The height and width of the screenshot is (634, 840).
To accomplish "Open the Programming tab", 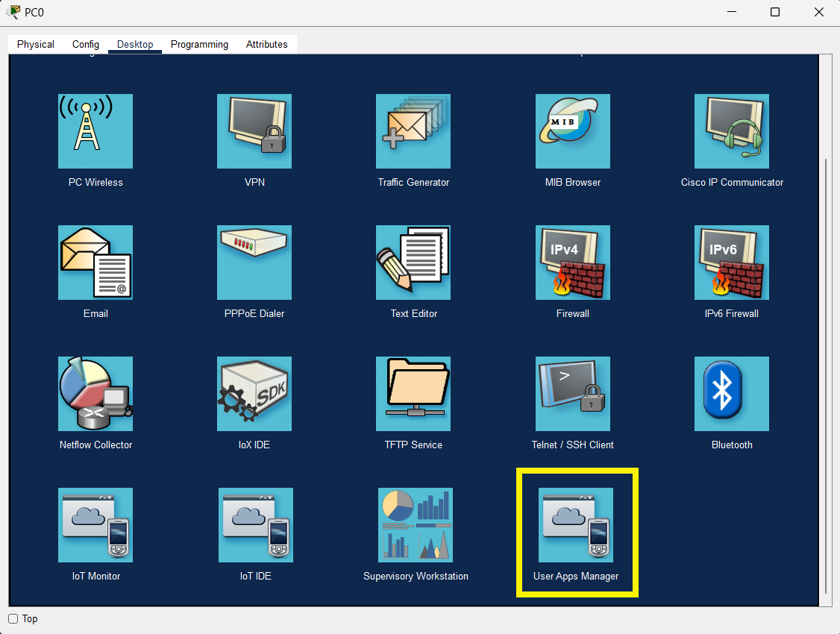I will 199,45.
